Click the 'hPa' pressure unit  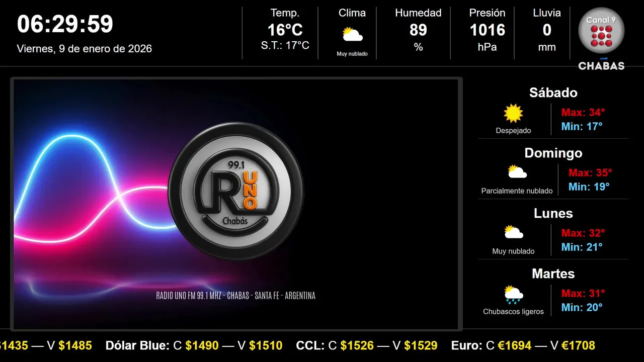pos(487,47)
